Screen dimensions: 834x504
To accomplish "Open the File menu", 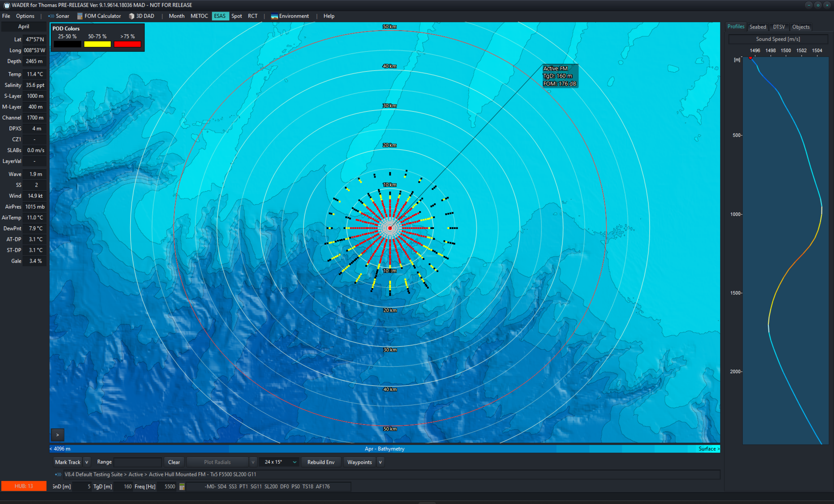I will coord(6,16).
